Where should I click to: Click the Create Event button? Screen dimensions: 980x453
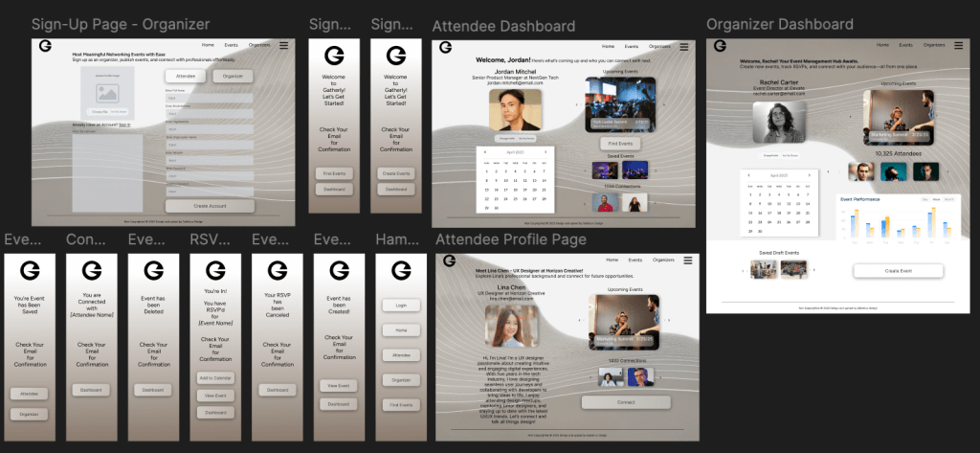pos(898,271)
